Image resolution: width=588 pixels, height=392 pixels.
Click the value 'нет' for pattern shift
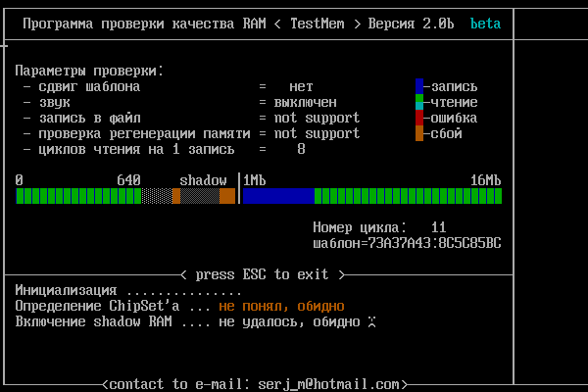click(x=301, y=86)
